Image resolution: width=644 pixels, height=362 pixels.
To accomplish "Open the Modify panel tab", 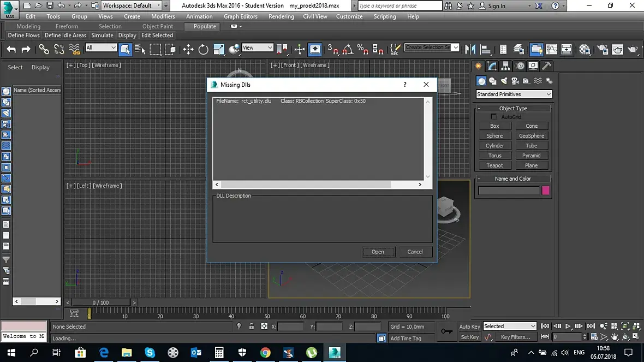I will pos(492,66).
